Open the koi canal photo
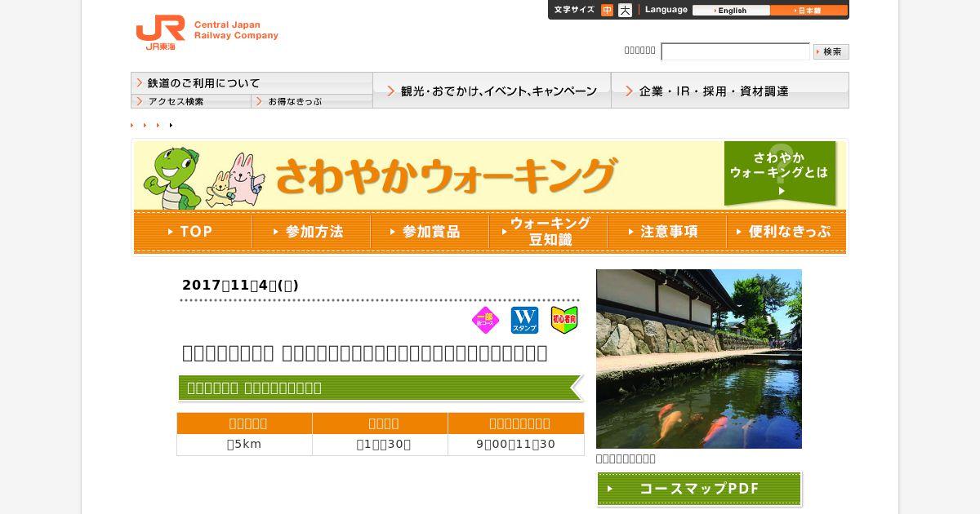 point(699,359)
